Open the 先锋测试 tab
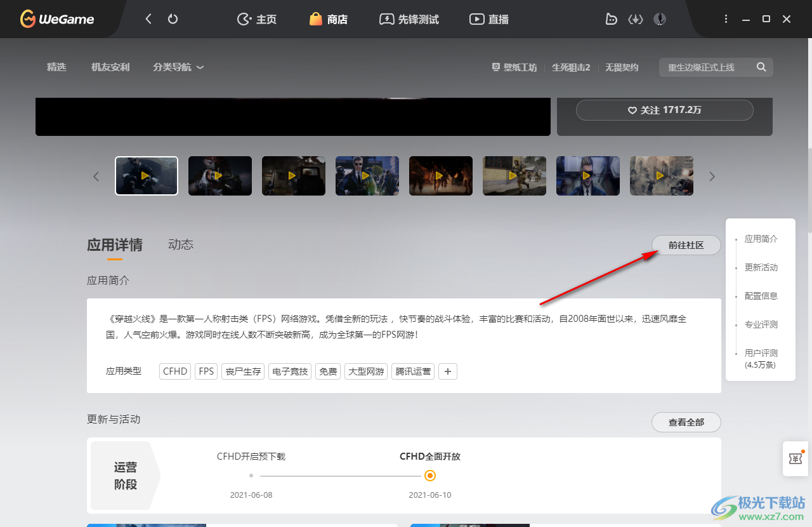 click(x=409, y=19)
